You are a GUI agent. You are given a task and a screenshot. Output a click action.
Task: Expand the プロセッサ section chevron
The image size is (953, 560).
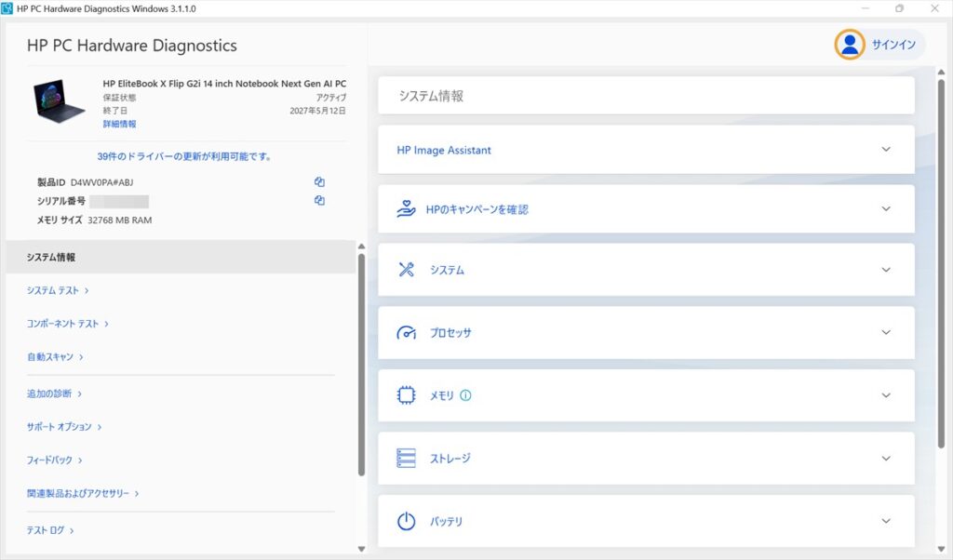tap(886, 332)
